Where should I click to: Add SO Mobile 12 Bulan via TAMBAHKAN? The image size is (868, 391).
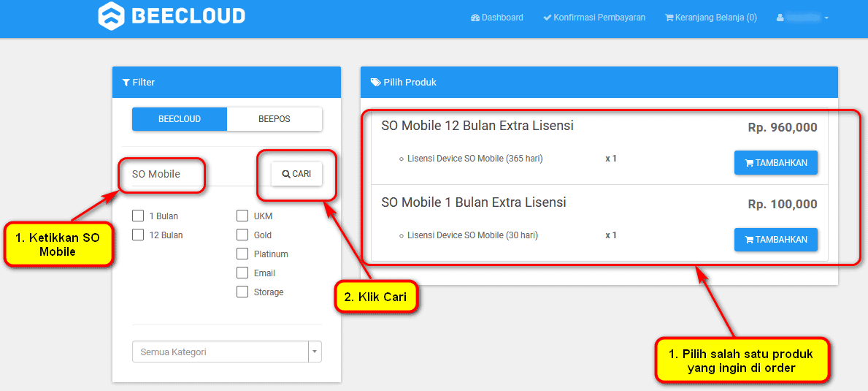pyautogui.click(x=775, y=163)
